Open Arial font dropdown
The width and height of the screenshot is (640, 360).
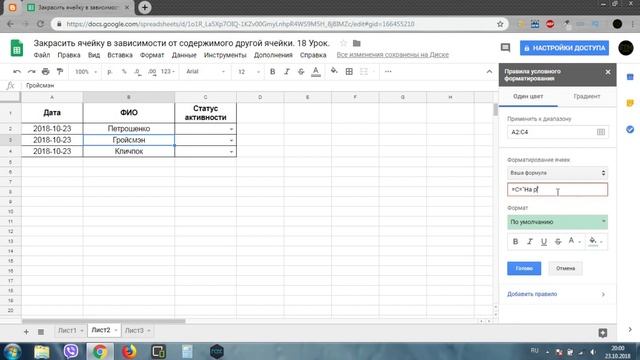pyautogui.click(x=205, y=71)
